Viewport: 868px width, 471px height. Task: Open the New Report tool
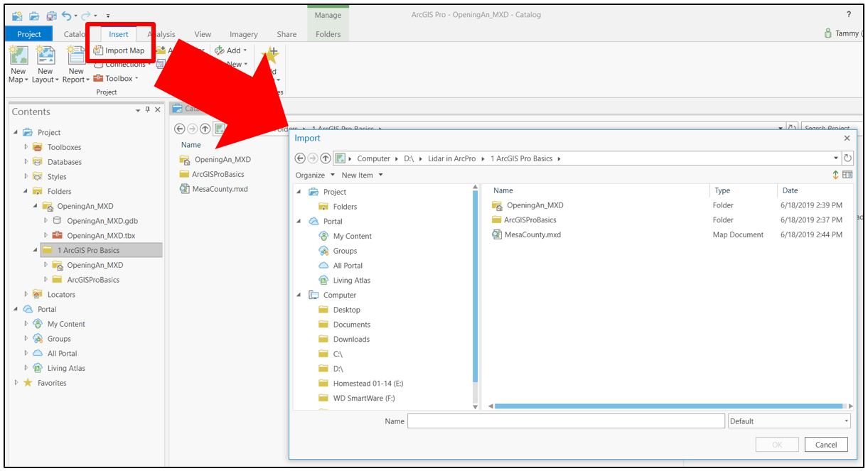click(x=75, y=64)
